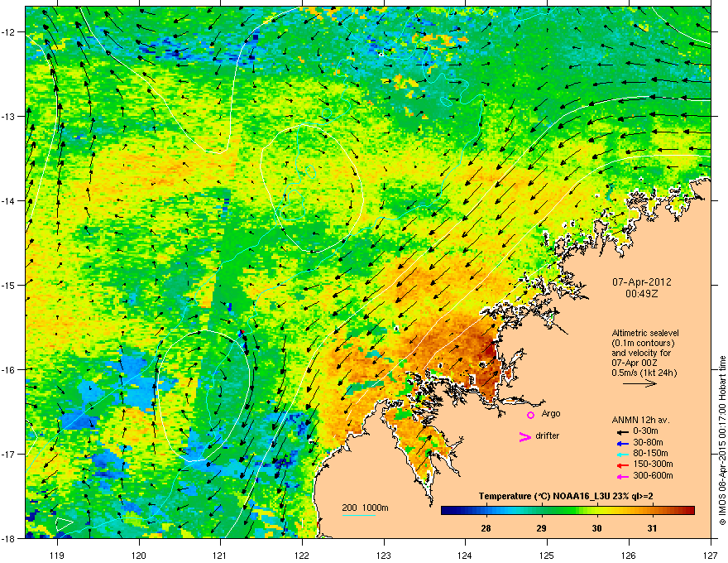Click the "ANMN 12h av." heading
This screenshot has height=563, width=728.
[x=640, y=420]
